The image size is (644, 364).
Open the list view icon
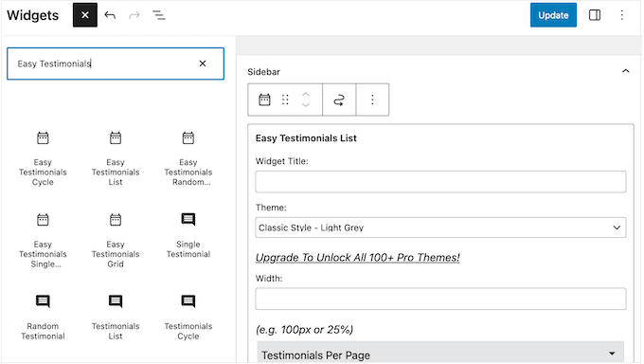pyautogui.click(x=159, y=15)
